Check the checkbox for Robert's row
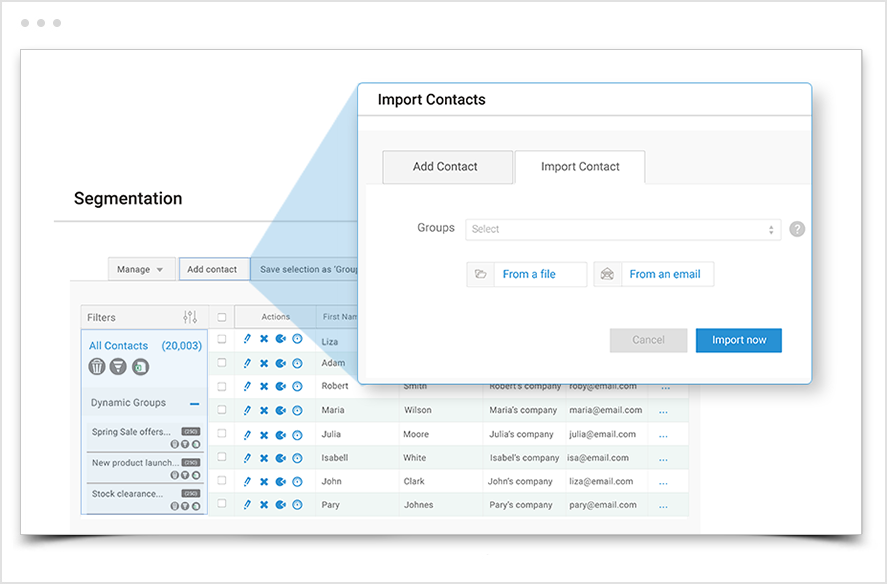 pyautogui.click(x=222, y=387)
